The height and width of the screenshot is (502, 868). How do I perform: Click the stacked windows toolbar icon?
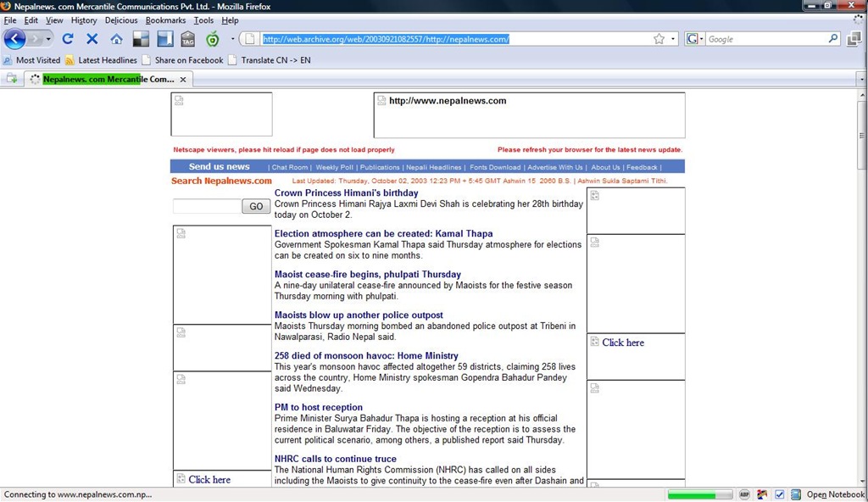tap(854, 39)
